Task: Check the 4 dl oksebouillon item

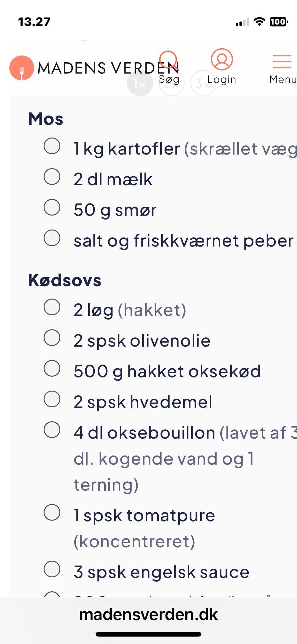Action: [x=52, y=430]
